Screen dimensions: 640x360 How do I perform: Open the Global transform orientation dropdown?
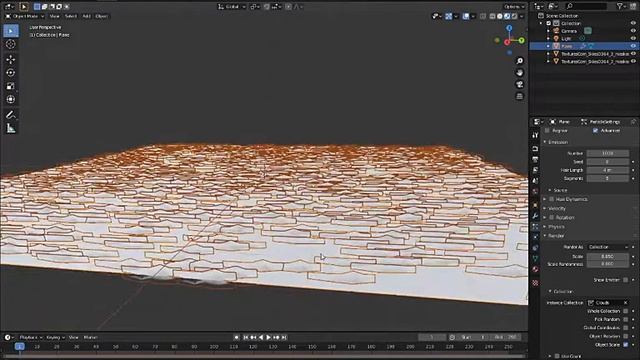coord(231,7)
